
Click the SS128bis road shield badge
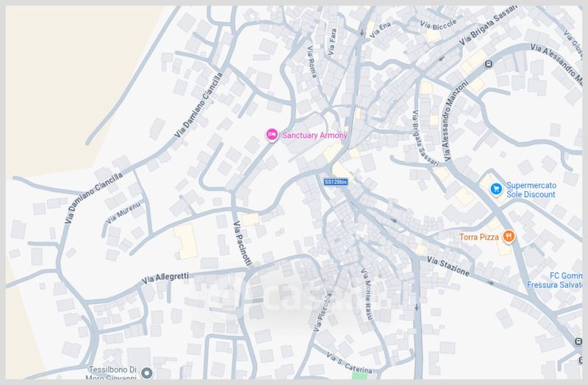(336, 181)
